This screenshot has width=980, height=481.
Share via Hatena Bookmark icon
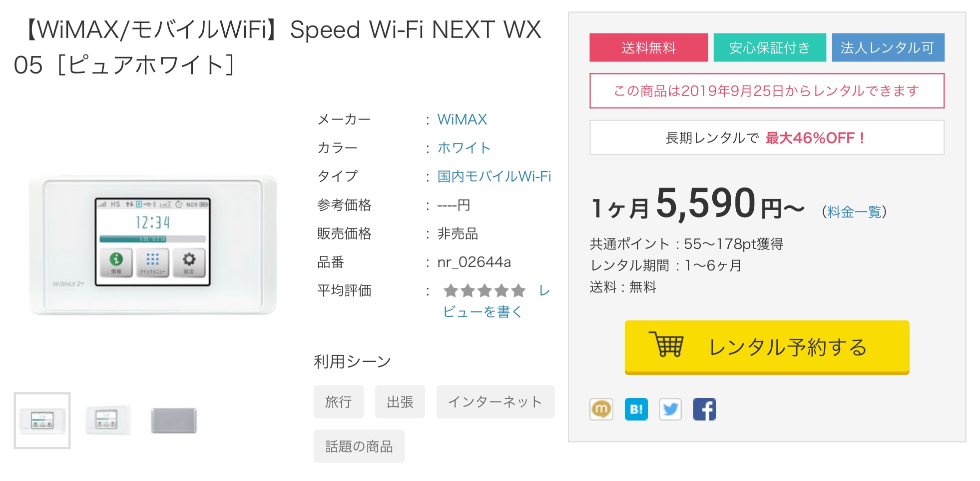(636, 409)
